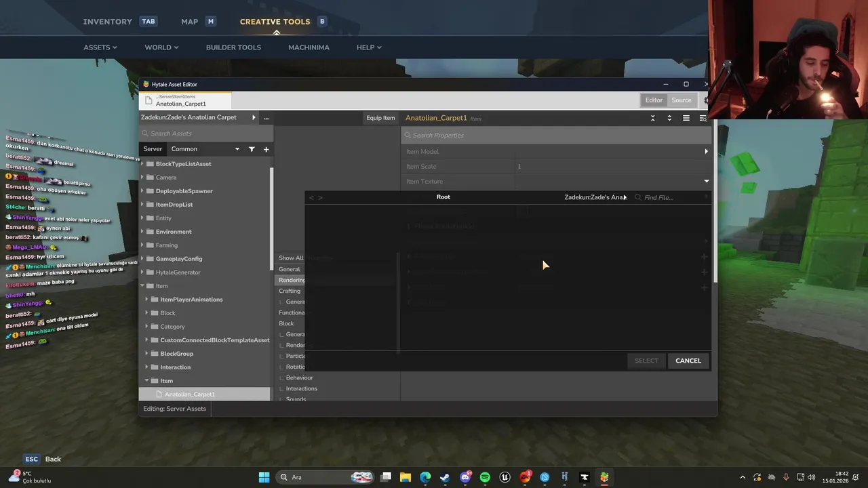868x488 pixels.
Task: Select the Common assets toggle
Action: [x=184, y=149]
